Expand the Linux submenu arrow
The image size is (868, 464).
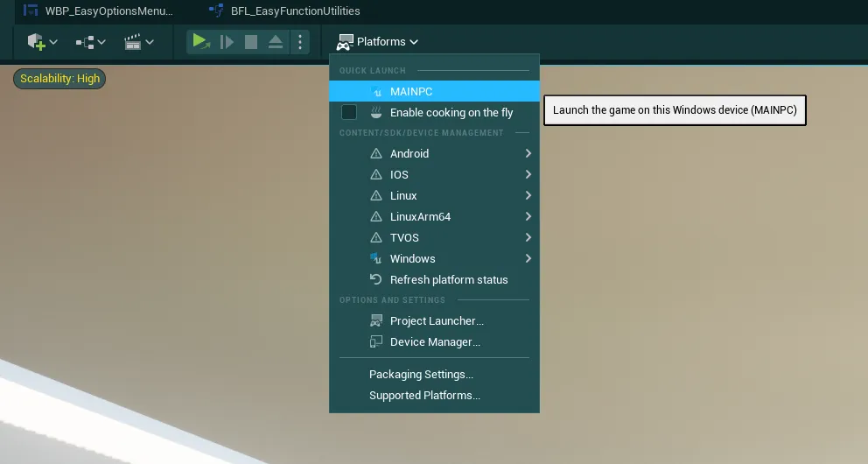tap(528, 195)
